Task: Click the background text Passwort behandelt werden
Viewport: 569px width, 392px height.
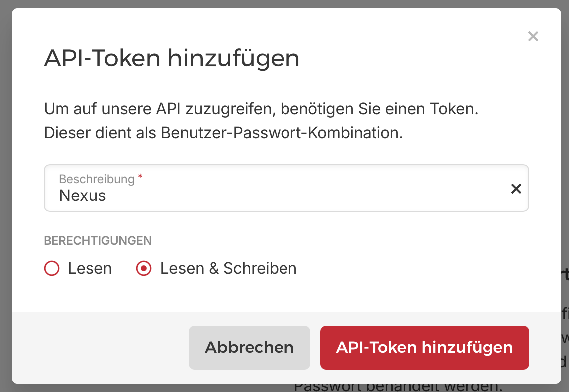Action: (397, 387)
